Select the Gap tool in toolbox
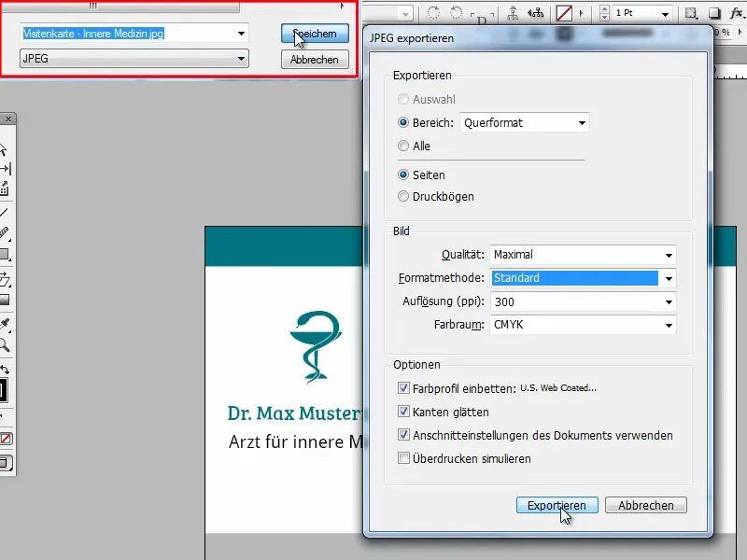The width and height of the screenshot is (747, 560). click(x=6, y=169)
